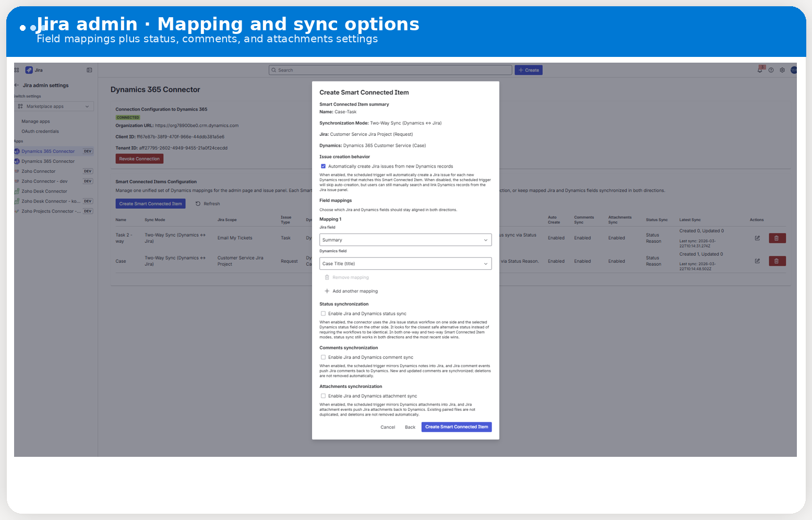Open the app switcher grid icon
The image size is (812, 520).
[x=16, y=69]
